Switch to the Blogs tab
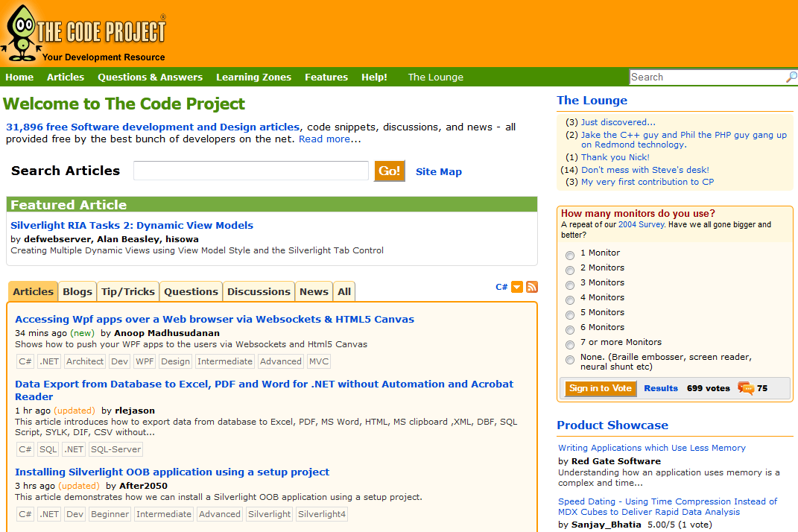 pos(77,291)
